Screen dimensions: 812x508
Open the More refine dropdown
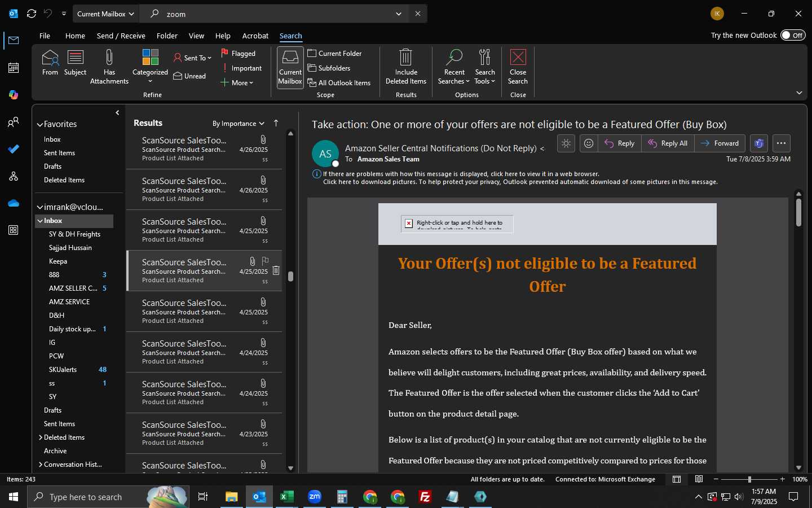(x=237, y=83)
